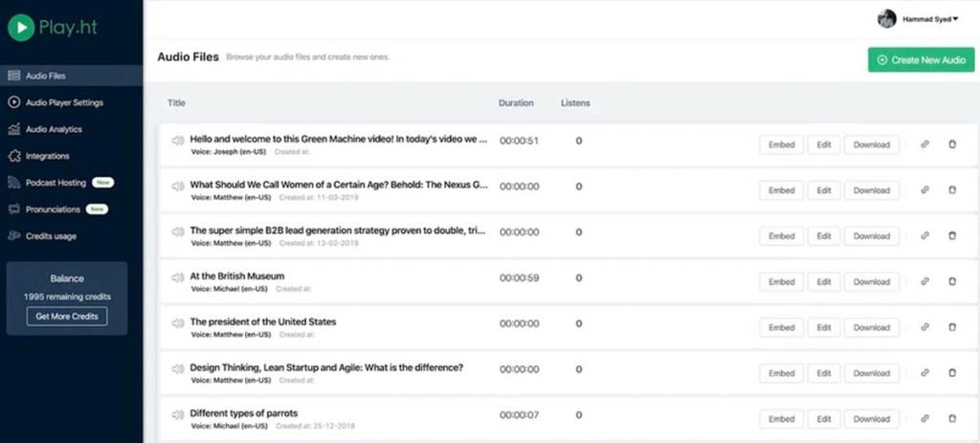
Task: Download At the British Museum audio
Action: coord(872,281)
